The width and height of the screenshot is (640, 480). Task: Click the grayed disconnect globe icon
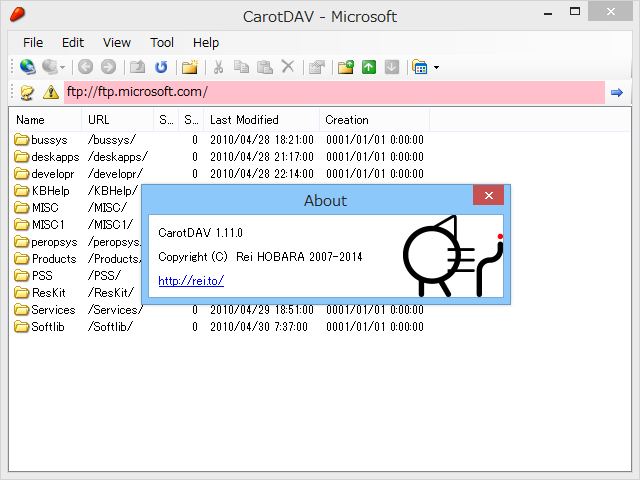(x=50, y=67)
